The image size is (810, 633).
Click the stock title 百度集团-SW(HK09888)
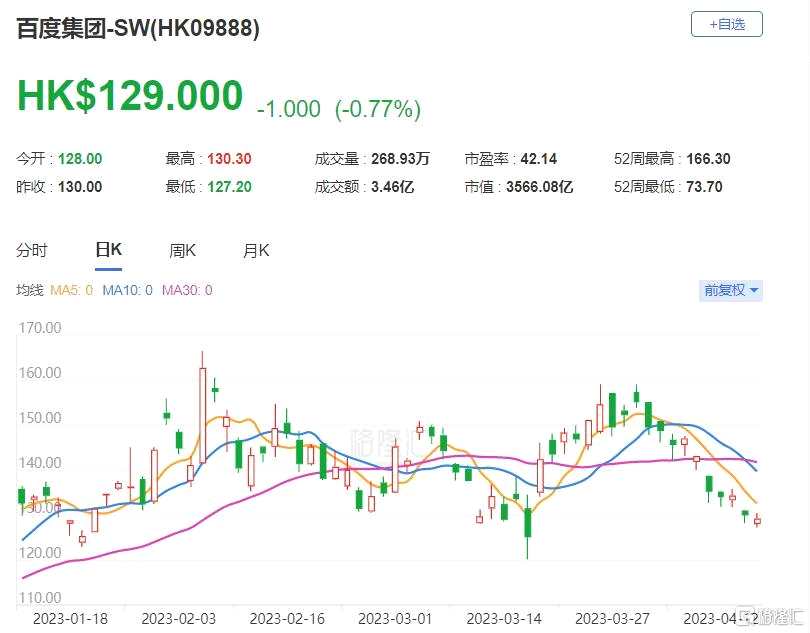point(138,27)
